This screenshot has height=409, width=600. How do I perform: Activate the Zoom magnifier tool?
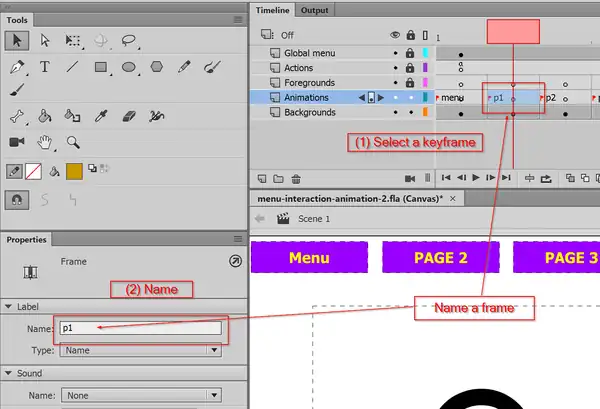pyautogui.click(x=73, y=142)
